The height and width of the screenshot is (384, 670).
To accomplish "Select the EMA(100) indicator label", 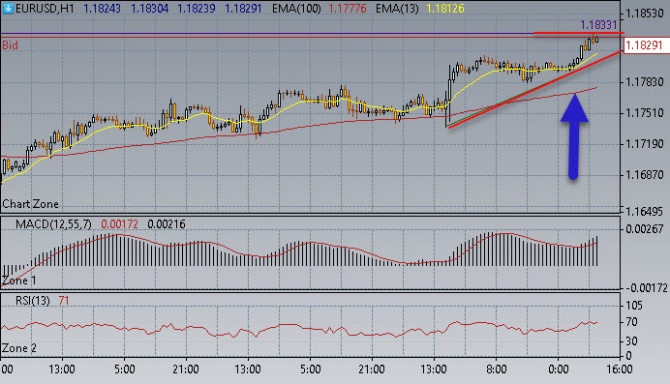I will pyautogui.click(x=296, y=9).
